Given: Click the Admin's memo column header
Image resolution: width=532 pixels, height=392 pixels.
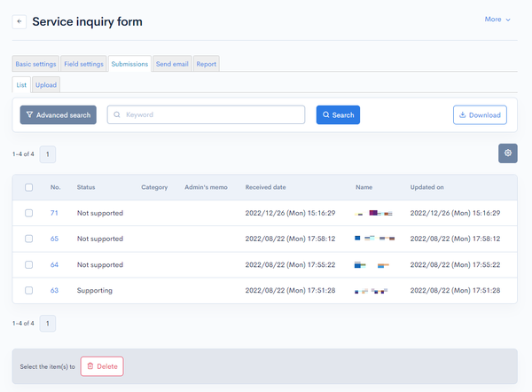Looking at the screenshot, I should coord(206,187).
